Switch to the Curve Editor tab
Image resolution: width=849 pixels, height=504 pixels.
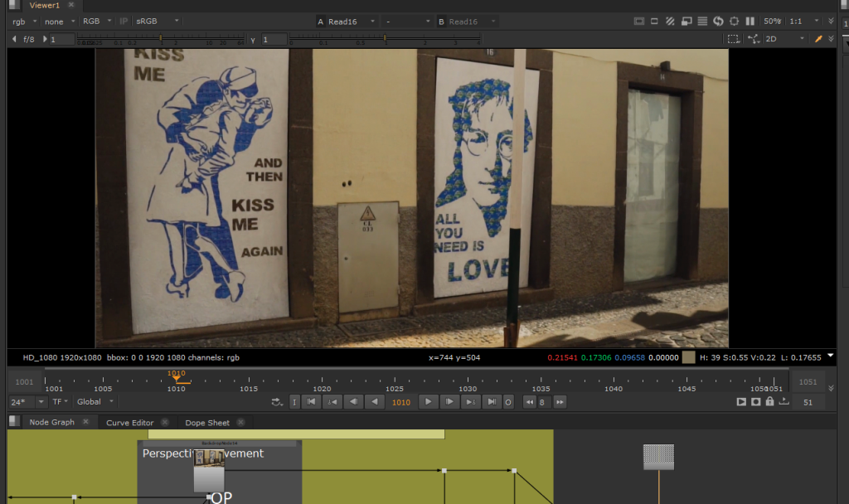coord(130,422)
